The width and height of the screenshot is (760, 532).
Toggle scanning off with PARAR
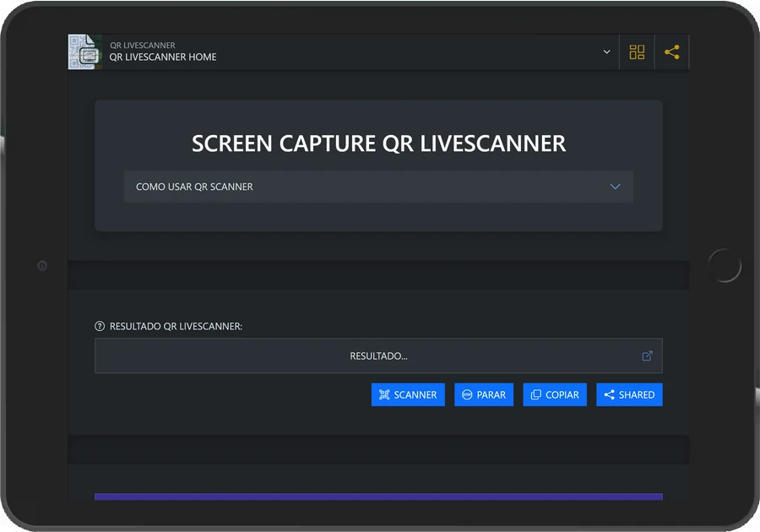click(484, 394)
